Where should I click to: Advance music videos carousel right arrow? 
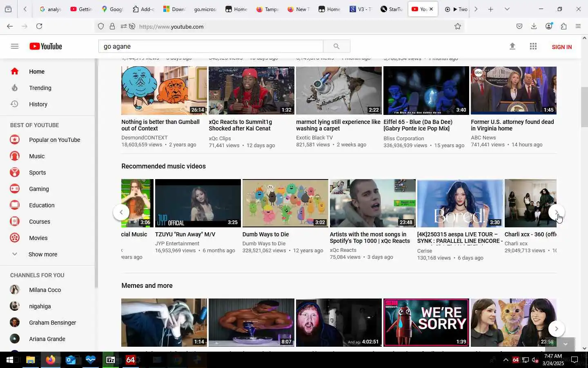[x=556, y=212]
